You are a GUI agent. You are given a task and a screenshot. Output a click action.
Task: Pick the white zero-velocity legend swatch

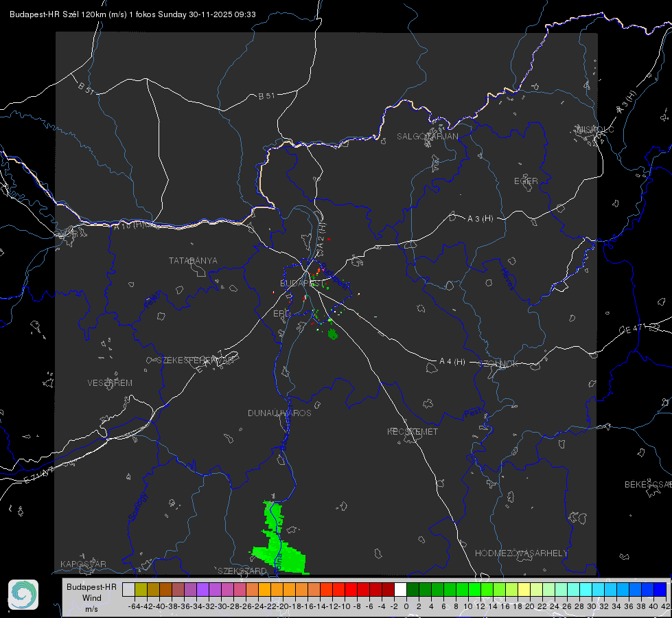[400, 589]
